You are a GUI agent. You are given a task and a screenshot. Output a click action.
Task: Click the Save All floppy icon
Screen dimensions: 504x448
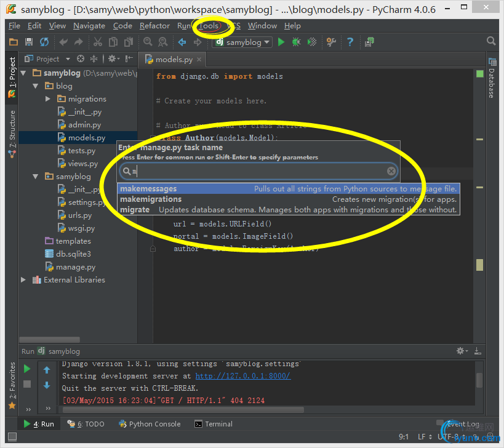(x=29, y=42)
